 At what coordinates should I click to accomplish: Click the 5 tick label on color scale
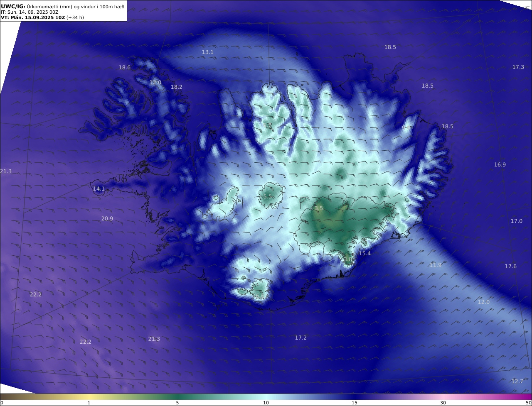tap(177, 402)
